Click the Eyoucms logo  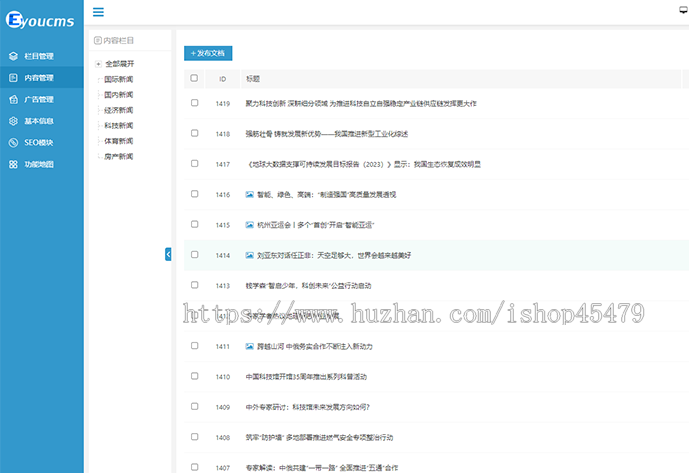40,20
